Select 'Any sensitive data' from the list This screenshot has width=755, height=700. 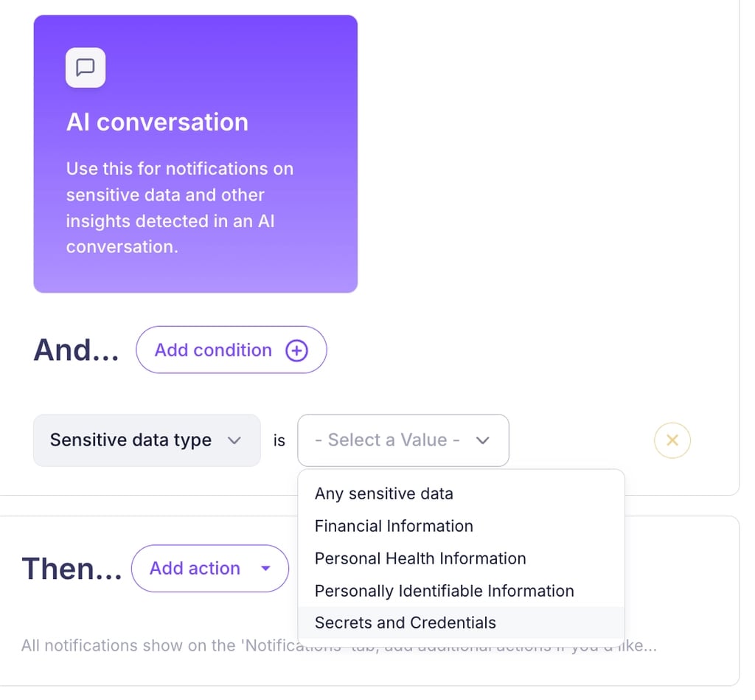(x=383, y=493)
